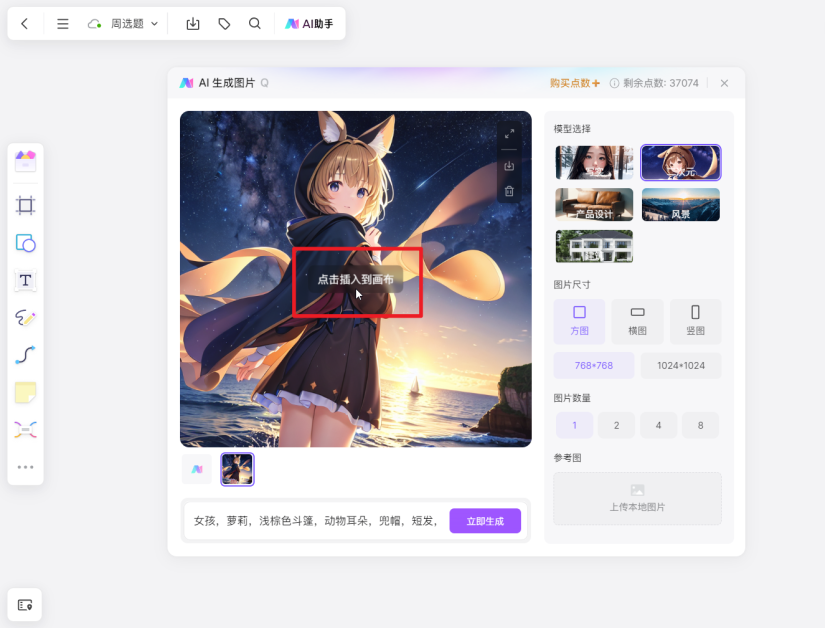This screenshot has height=628, width=825.
Task: Select the 768*768 resolution
Action: [x=593, y=366]
